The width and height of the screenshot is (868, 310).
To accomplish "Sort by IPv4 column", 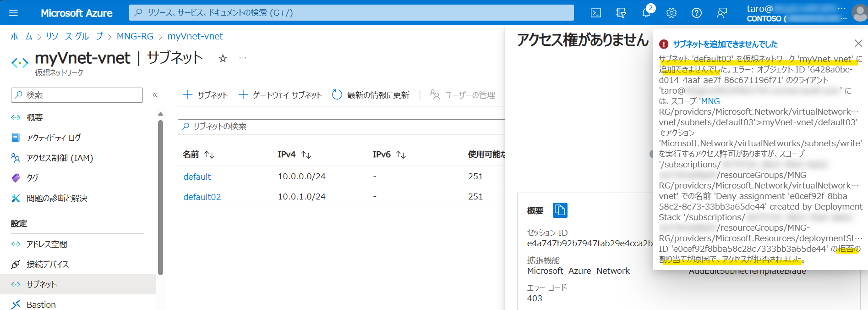I will point(294,155).
